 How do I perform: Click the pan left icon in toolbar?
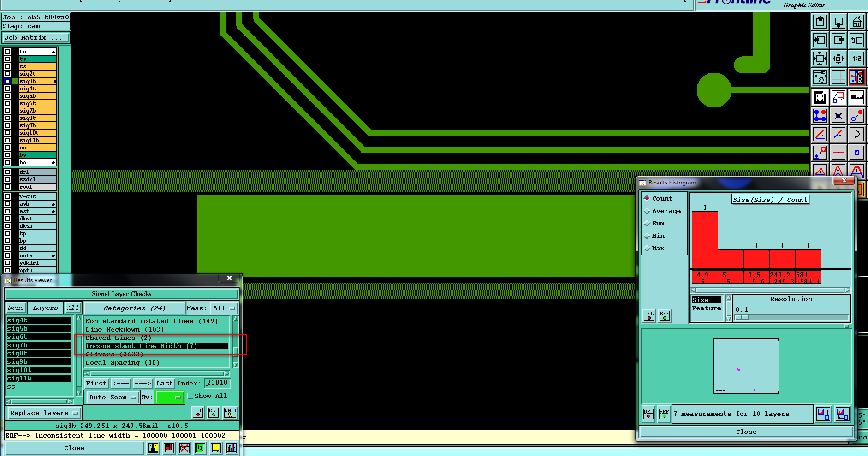pyautogui.click(x=820, y=40)
